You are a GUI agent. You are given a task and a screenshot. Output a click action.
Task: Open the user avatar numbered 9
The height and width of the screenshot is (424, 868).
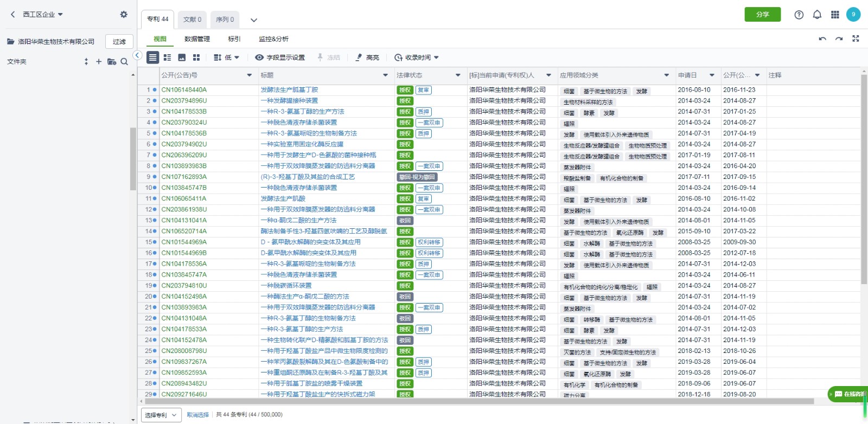[x=853, y=15]
